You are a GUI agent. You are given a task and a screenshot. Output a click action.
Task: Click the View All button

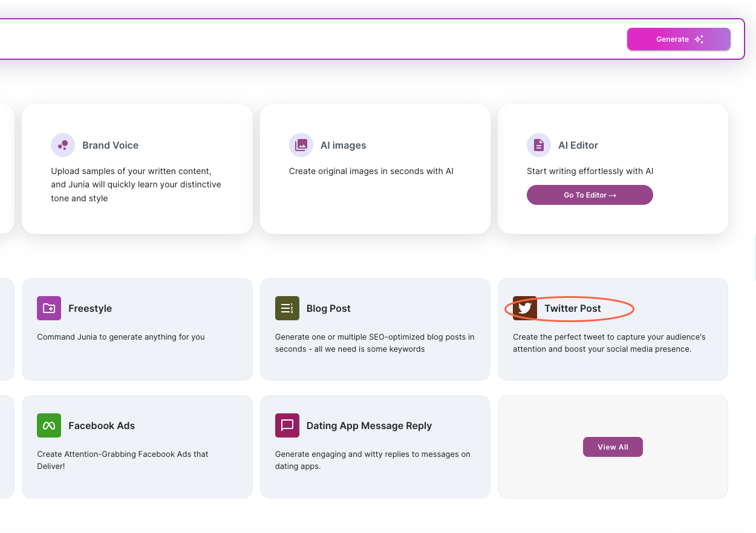(x=613, y=447)
